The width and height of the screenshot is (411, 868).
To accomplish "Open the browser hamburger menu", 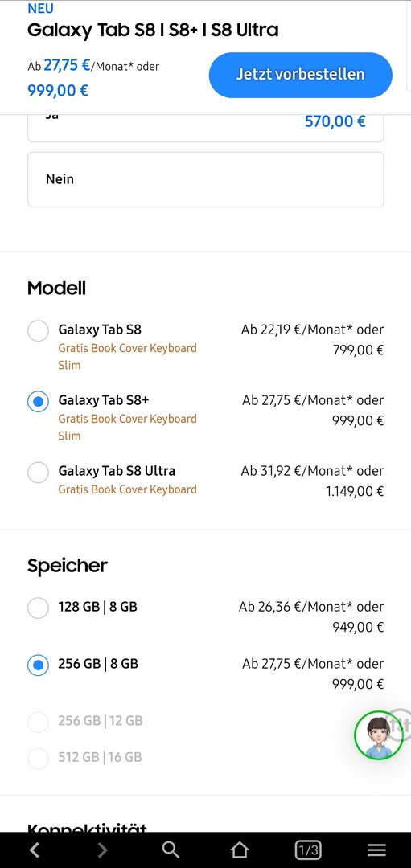I will click(x=376, y=850).
